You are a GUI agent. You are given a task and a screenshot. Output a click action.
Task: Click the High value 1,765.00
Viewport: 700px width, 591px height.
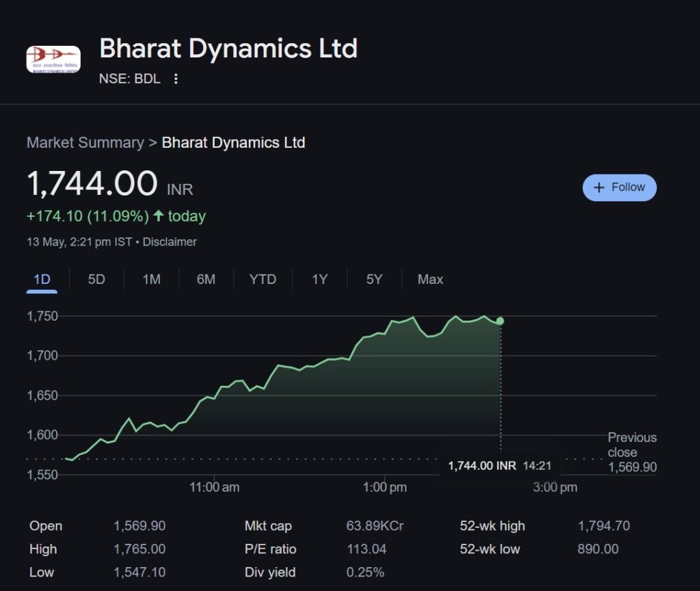click(x=139, y=549)
